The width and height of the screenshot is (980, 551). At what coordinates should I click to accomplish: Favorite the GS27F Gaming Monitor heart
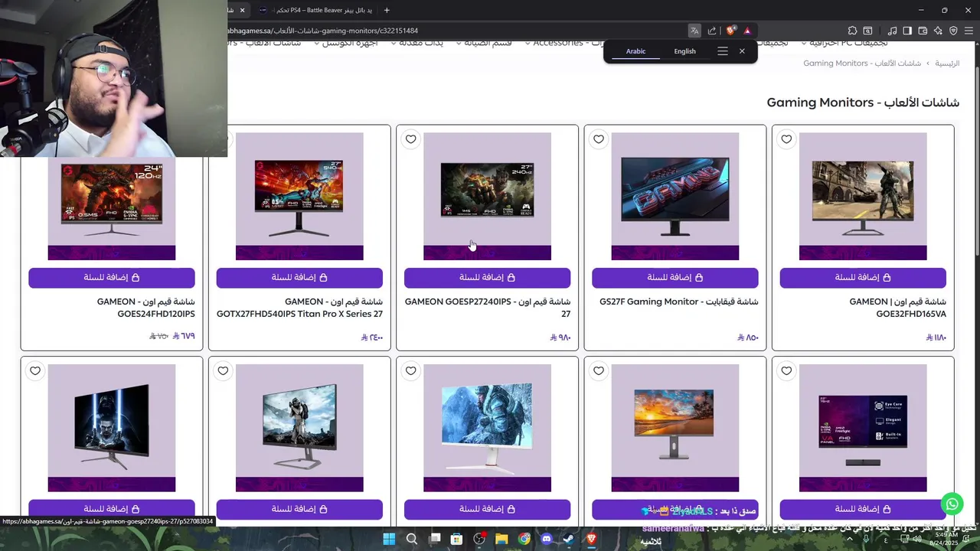(x=599, y=139)
